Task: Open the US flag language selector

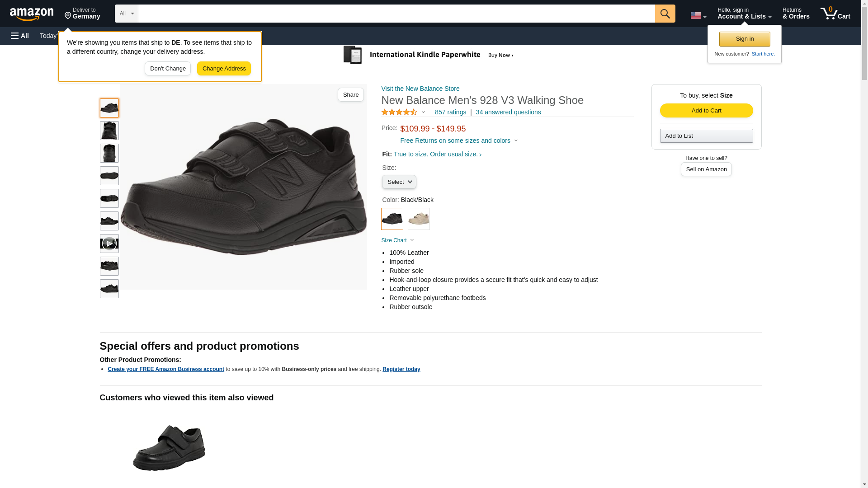Action: tap(698, 15)
